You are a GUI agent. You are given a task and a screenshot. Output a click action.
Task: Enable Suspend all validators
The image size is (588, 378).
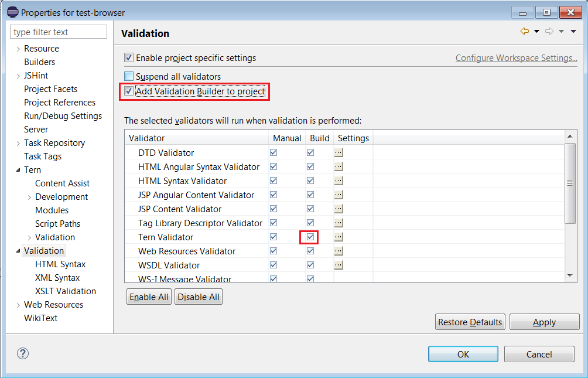click(127, 76)
